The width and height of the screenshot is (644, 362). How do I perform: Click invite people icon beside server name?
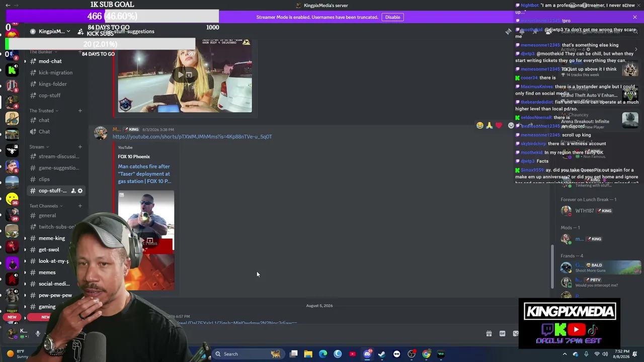[80, 31]
